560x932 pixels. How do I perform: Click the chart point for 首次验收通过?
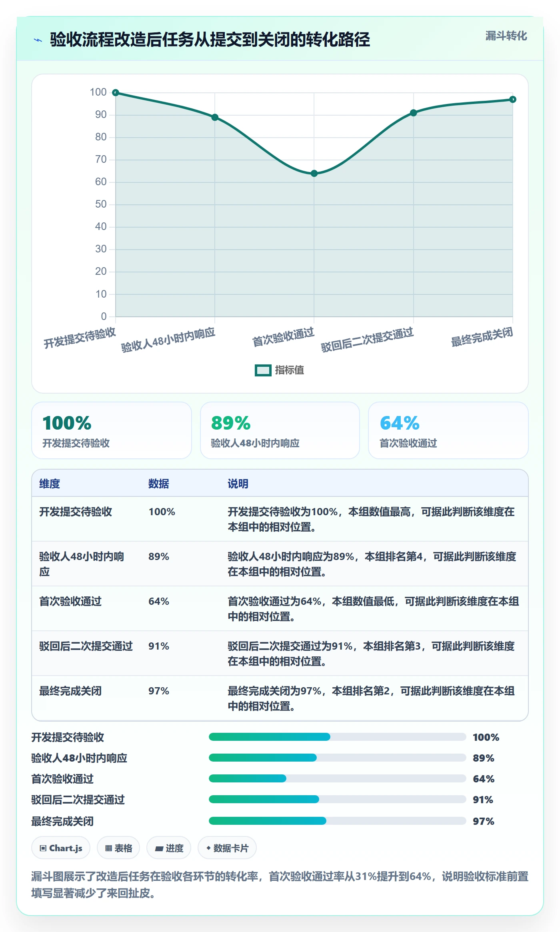point(314,173)
